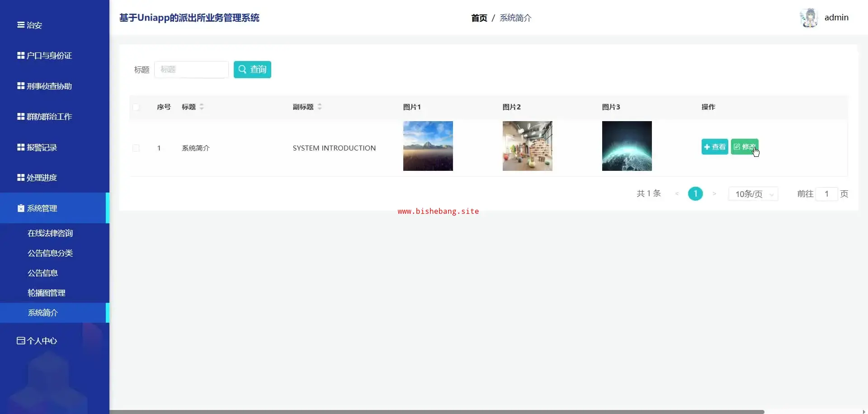Open the 群防群治工作 menu
This screenshot has width=868, height=414.
click(x=45, y=117)
